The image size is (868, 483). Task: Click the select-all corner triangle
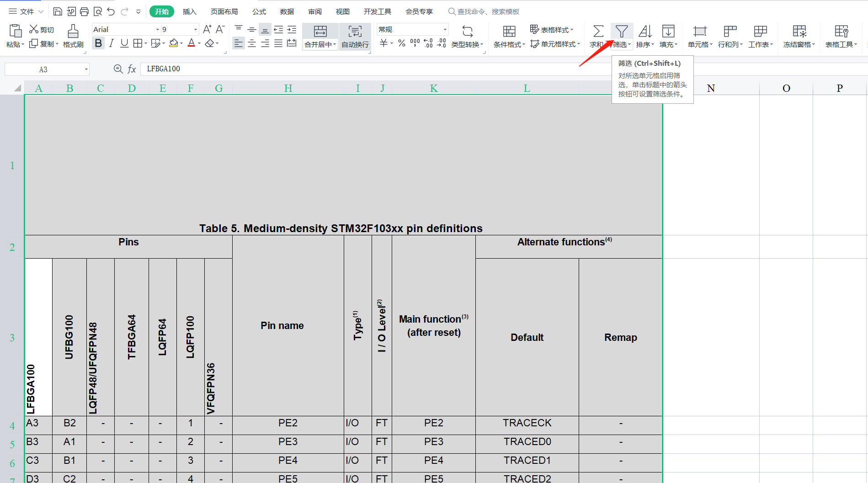click(x=17, y=88)
